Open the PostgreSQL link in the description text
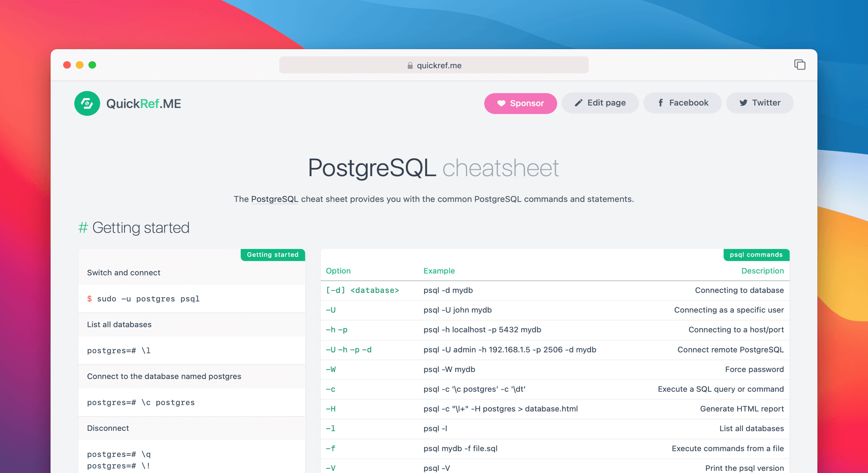 [275, 199]
